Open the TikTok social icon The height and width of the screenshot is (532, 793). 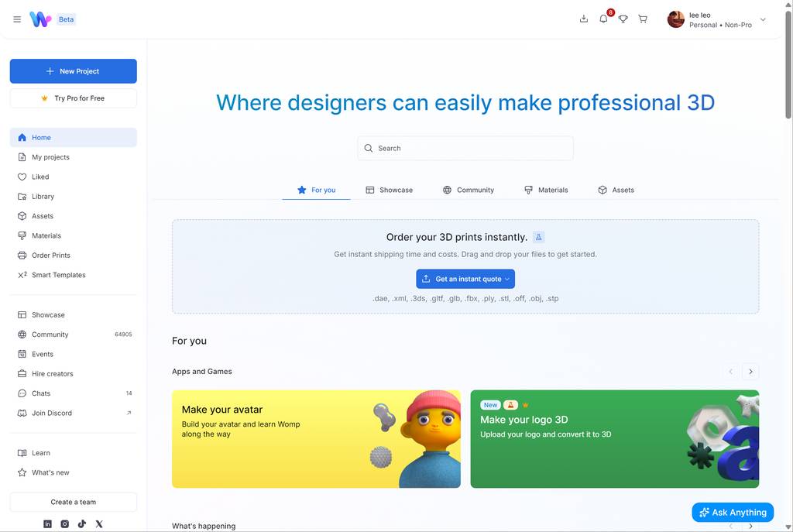point(81,524)
